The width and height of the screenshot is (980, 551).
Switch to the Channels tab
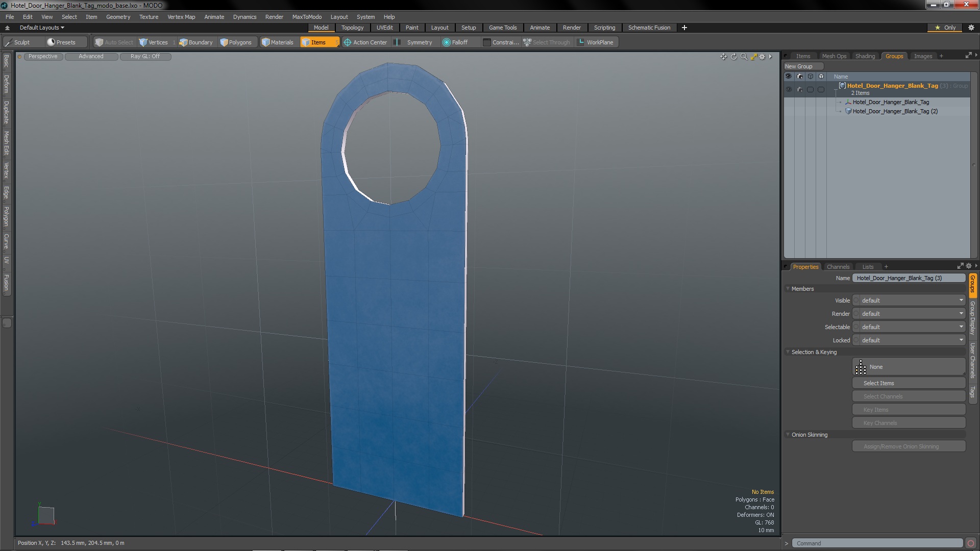[x=838, y=267]
